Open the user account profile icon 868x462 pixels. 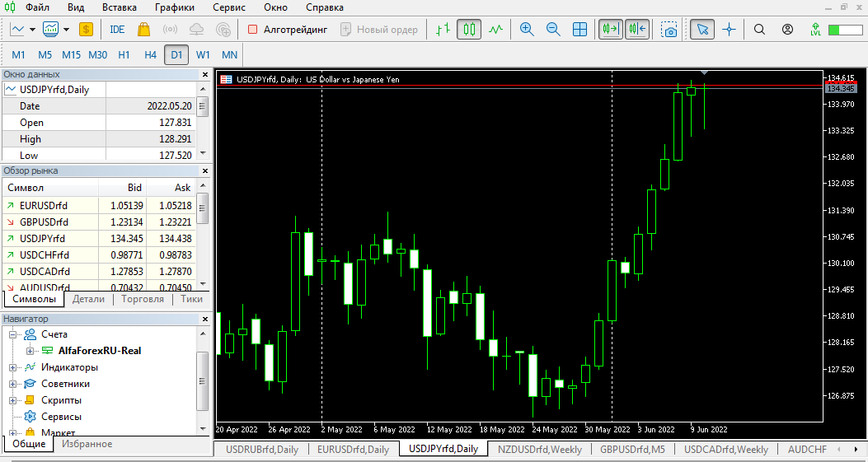click(787, 30)
